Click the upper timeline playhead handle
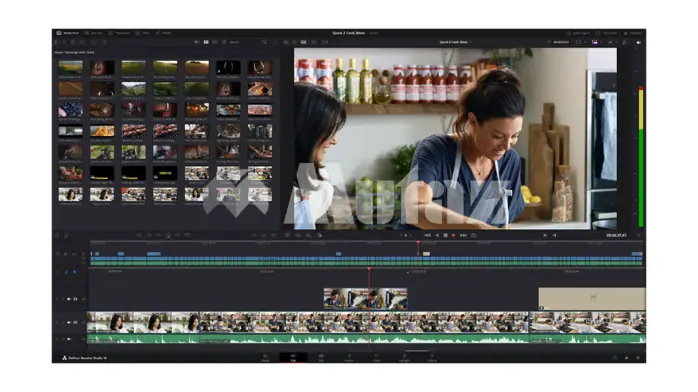This screenshot has height=392, width=698. point(418,242)
